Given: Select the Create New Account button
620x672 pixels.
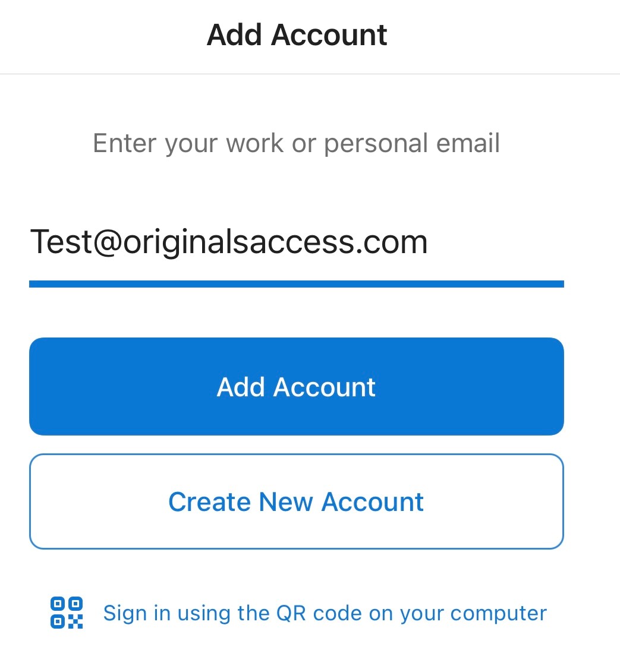Looking at the screenshot, I should tap(296, 501).
